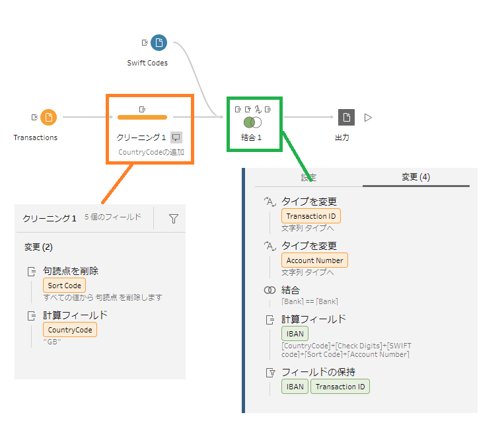Click icon beside 句読点を削除 change

coord(32,272)
